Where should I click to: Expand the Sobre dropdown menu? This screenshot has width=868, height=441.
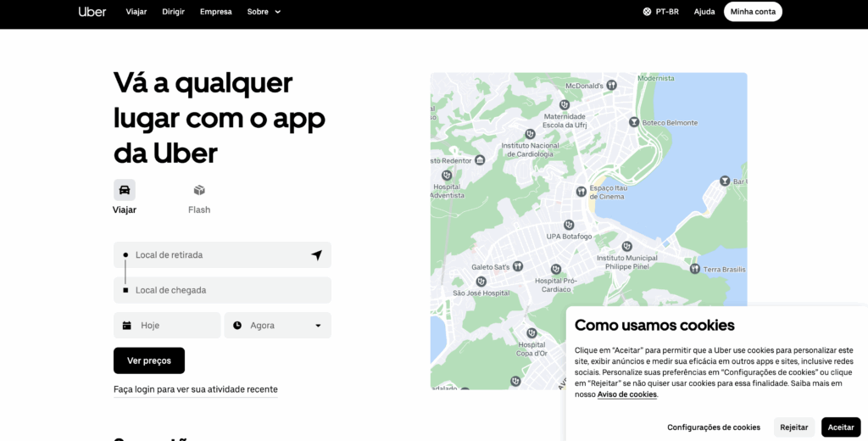(264, 12)
